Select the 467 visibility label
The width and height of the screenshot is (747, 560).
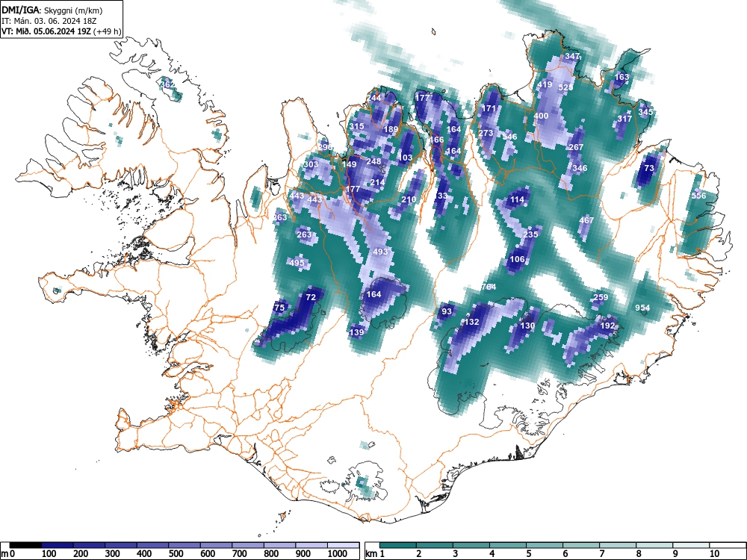click(x=586, y=220)
